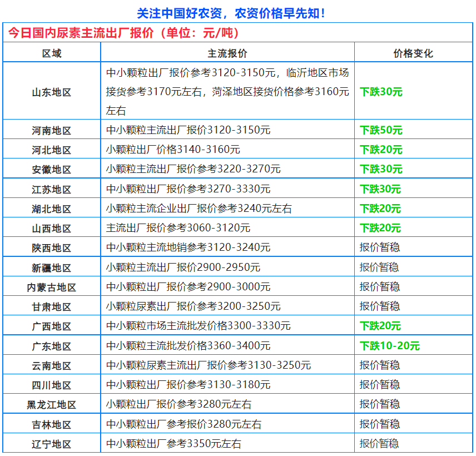Select the 内蒙古地区 region cell

(x=52, y=287)
